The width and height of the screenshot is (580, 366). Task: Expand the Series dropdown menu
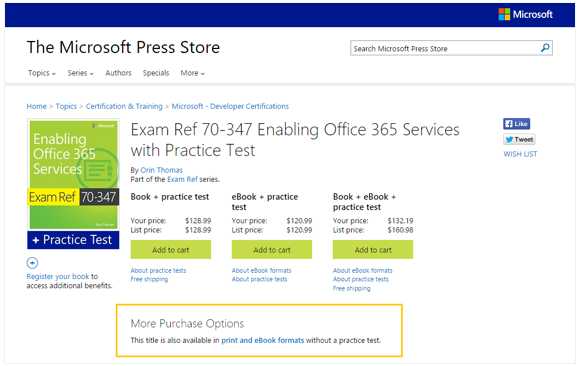pos(80,73)
